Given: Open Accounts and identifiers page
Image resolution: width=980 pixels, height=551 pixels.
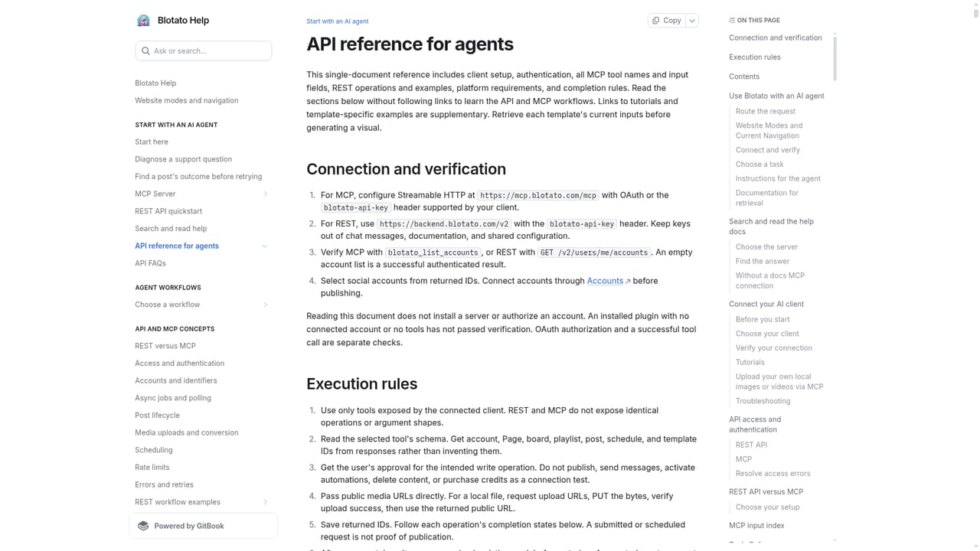Looking at the screenshot, I should (176, 381).
